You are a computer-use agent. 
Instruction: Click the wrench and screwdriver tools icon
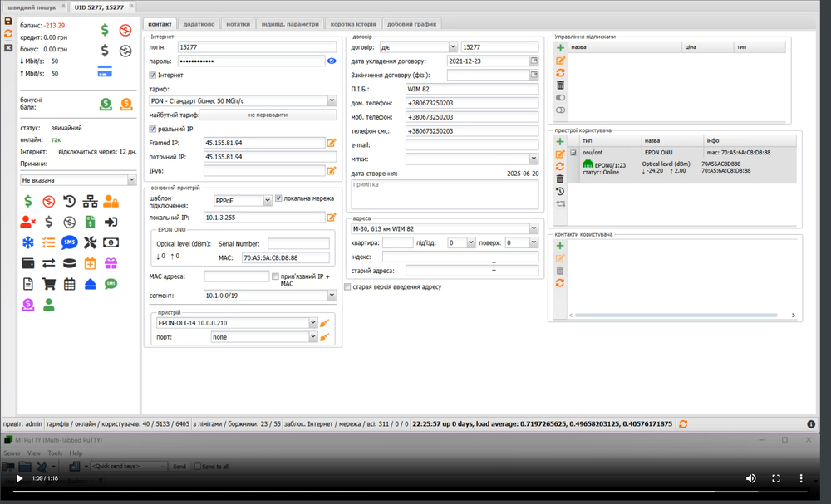[x=90, y=242]
